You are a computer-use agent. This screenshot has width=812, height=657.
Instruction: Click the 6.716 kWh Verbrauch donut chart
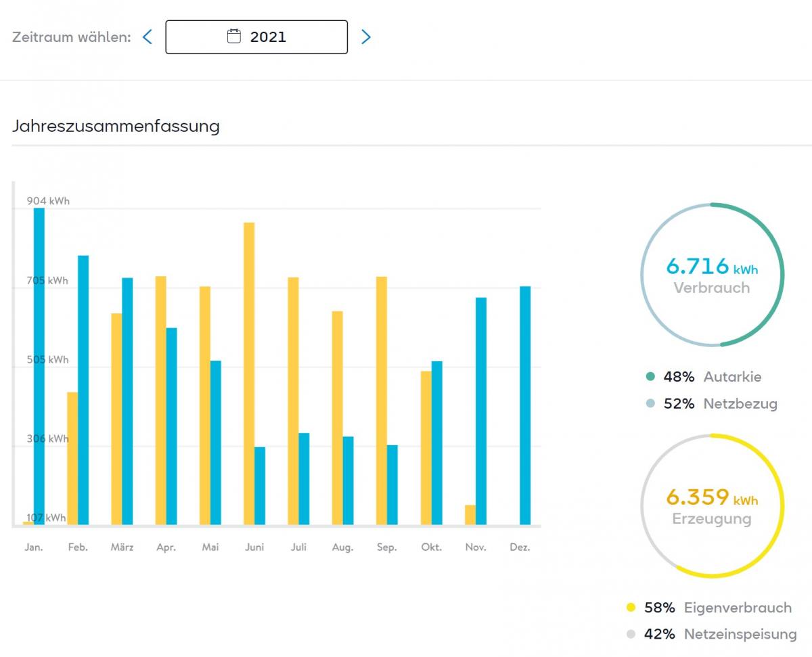click(x=712, y=275)
